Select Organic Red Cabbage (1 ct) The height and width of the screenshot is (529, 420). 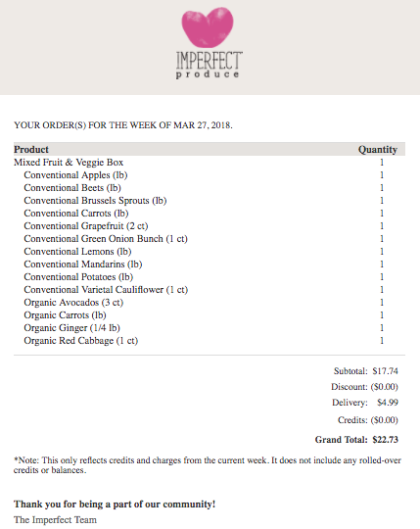[x=81, y=341]
